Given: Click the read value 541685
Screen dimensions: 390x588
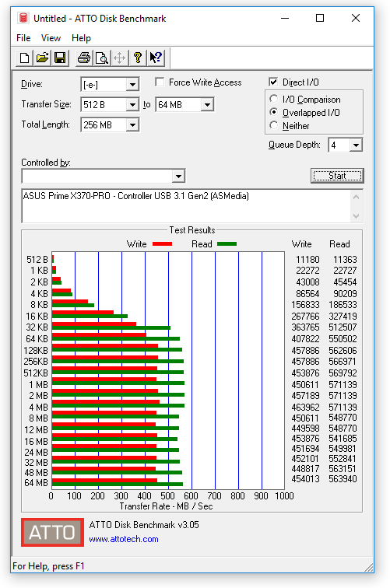Looking at the screenshot, I should point(343,438).
